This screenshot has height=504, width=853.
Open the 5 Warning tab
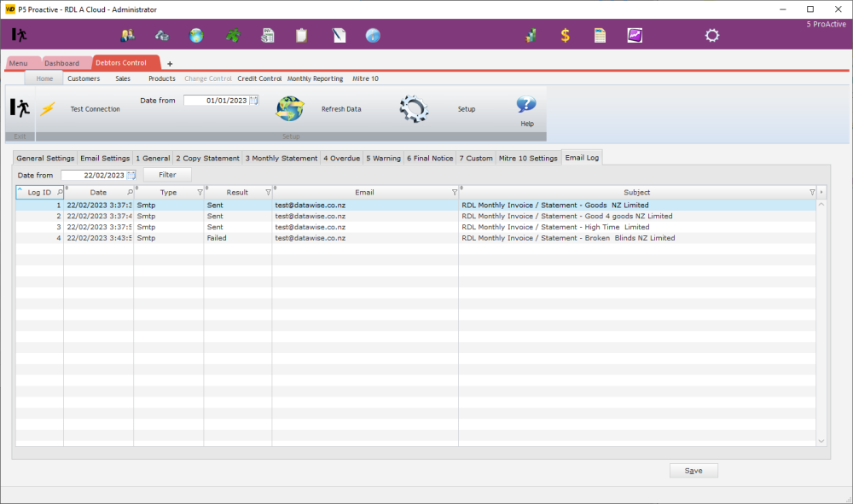point(384,159)
